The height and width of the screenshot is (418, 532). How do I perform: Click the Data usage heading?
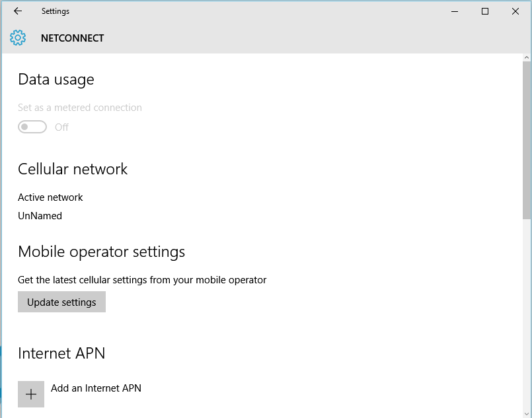56,80
